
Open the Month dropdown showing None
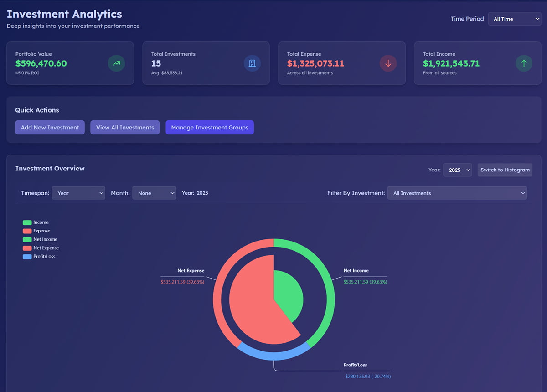[x=154, y=193]
